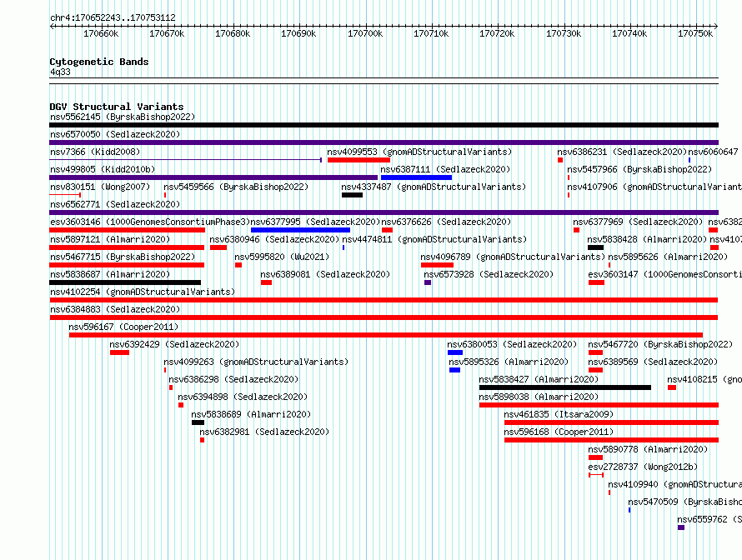This screenshot has height=560, width=742.
Task: Click the 4q33 cytogenetic band label
Action: coord(60,72)
